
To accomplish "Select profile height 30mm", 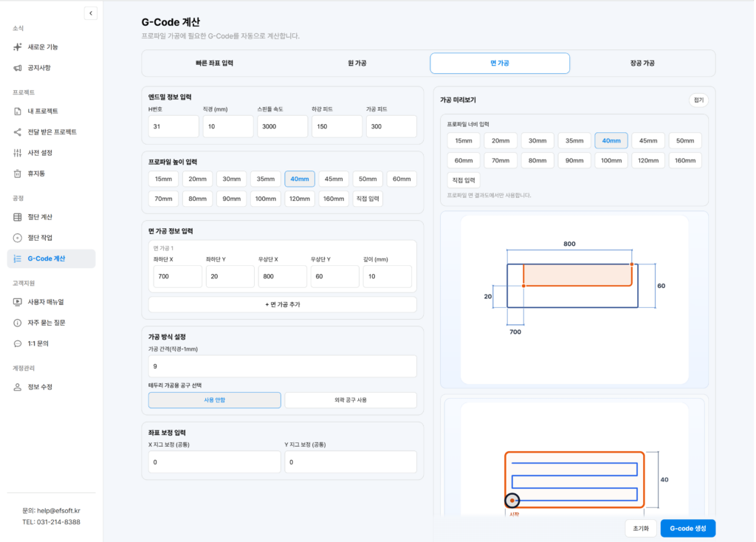I will pyautogui.click(x=231, y=179).
